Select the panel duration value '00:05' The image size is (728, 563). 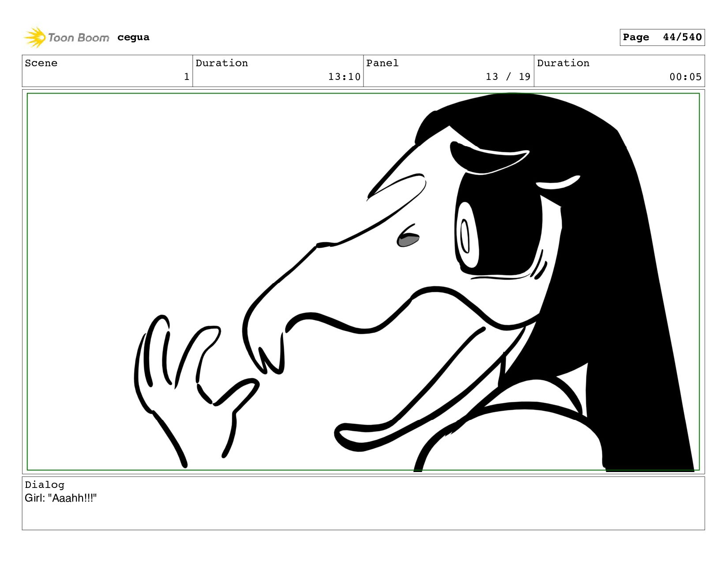685,77
